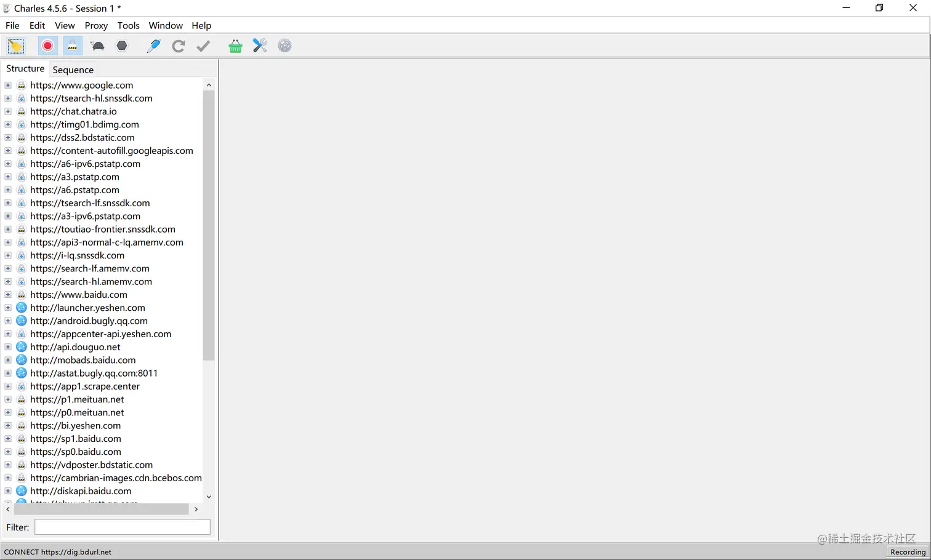Image resolution: width=931 pixels, height=560 pixels.
Task: Click the vertical scrollbar up arrow
Action: pyautogui.click(x=209, y=85)
